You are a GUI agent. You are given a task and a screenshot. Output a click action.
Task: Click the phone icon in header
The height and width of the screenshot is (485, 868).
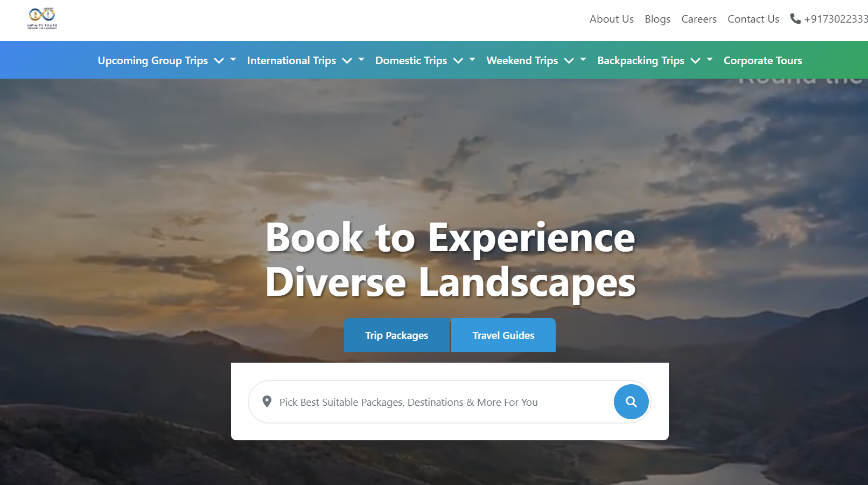click(x=795, y=19)
